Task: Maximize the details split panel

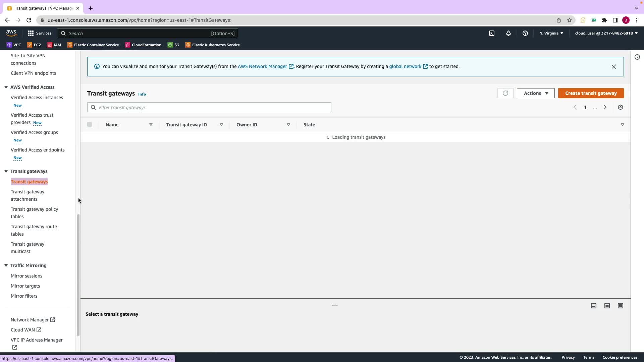Action: coord(620,306)
